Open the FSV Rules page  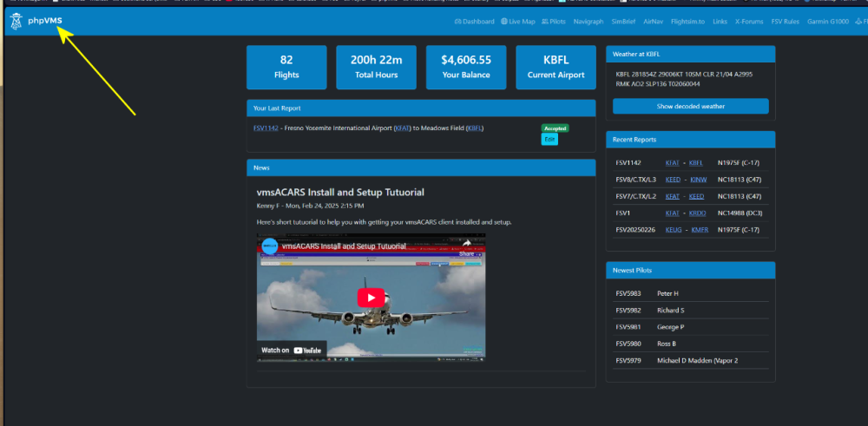(x=786, y=22)
